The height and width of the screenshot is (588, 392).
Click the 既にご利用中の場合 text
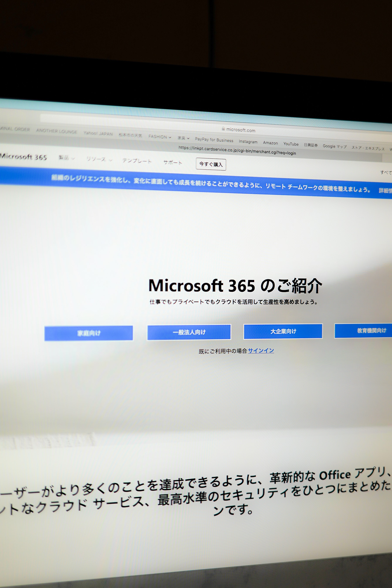tap(223, 351)
